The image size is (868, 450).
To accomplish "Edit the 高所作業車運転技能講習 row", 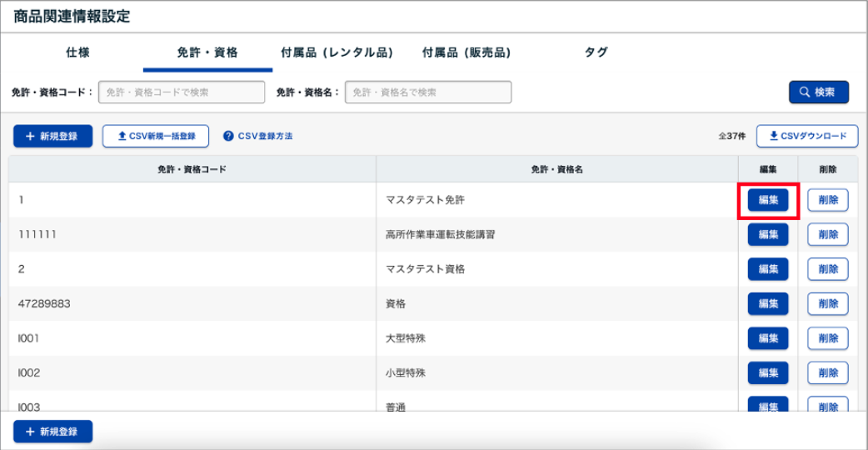I will tap(768, 235).
